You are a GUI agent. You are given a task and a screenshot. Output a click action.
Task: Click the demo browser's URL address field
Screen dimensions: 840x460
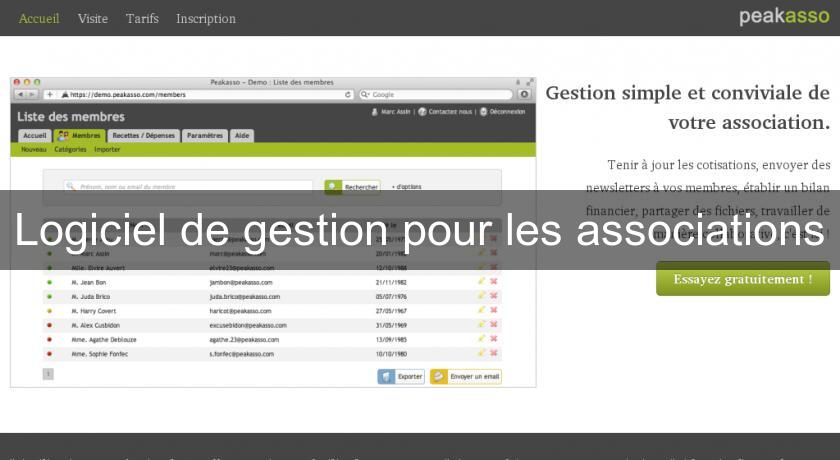200,94
